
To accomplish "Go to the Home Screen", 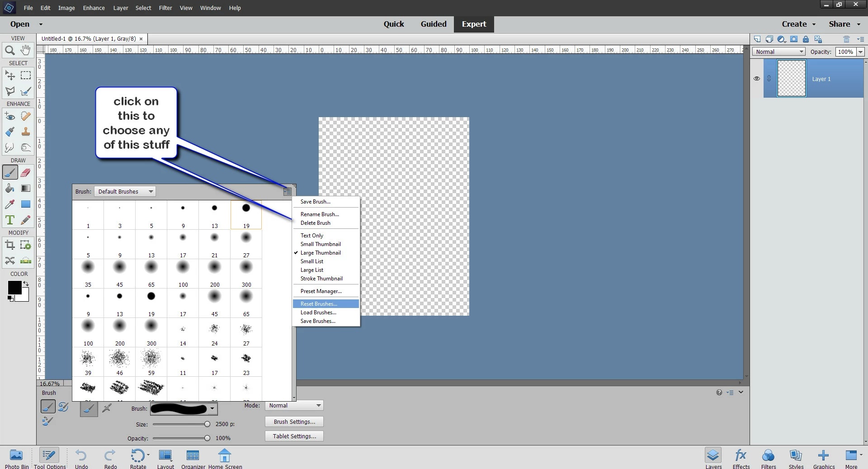I will point(225,458).
